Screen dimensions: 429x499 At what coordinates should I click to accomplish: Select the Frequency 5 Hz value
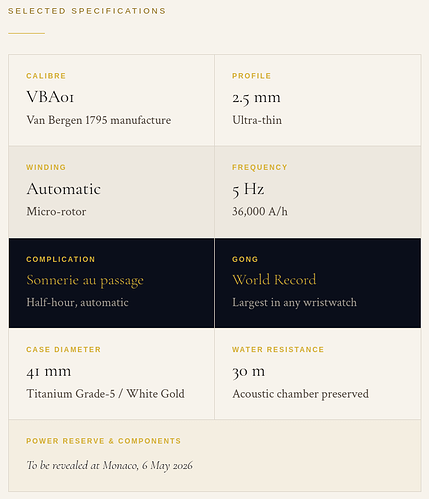(248, 189)
